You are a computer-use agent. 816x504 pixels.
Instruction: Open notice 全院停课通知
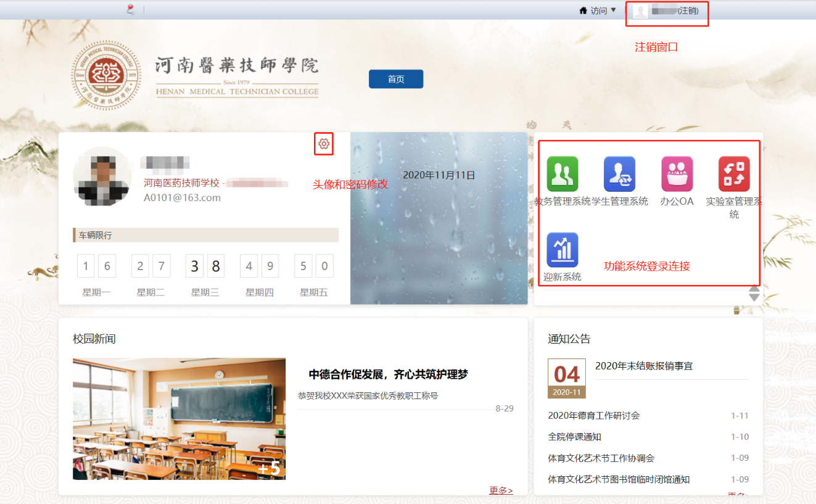574,437
